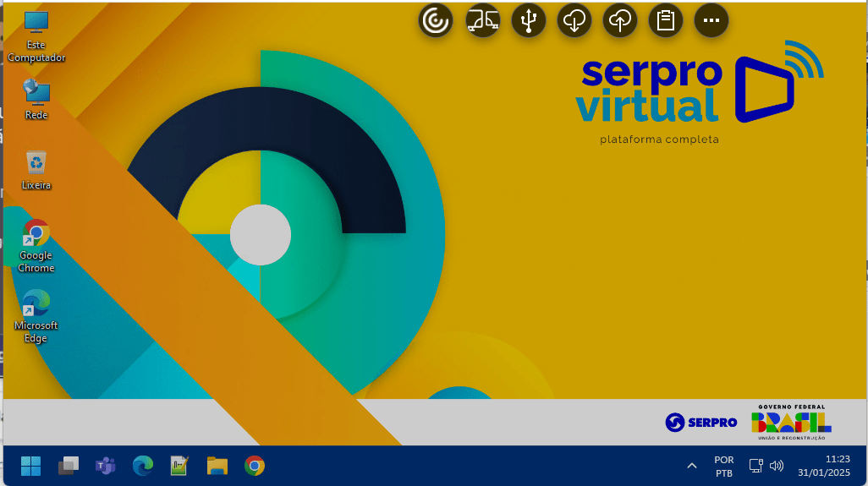
Task: Open Chrome from the taskbar
Action: [x=255, y=466]
